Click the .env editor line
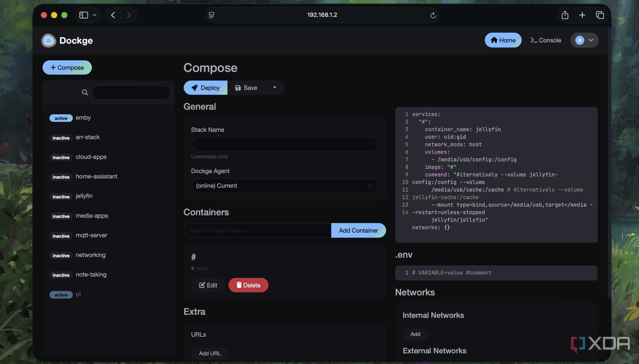 (496, 273)
